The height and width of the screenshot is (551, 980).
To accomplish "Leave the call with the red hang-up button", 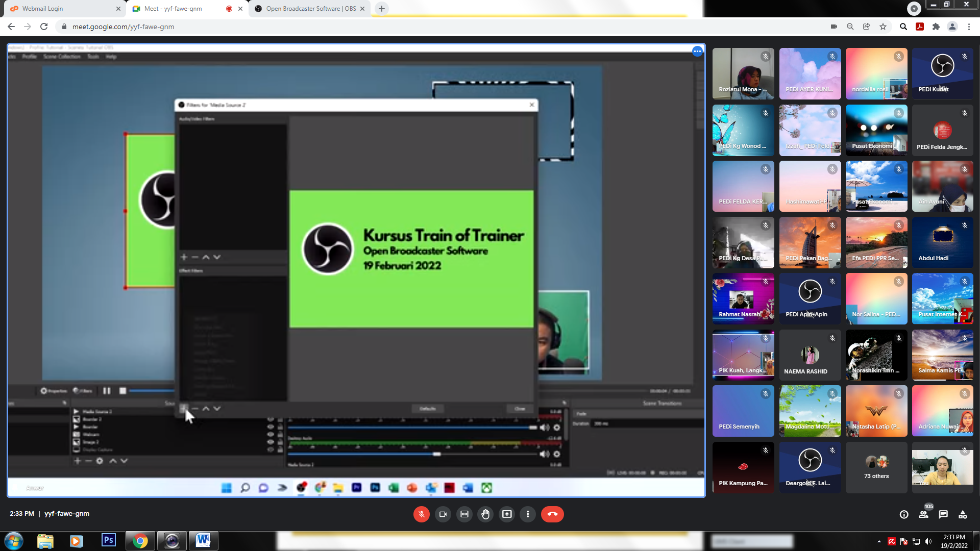I will (552, 514).
